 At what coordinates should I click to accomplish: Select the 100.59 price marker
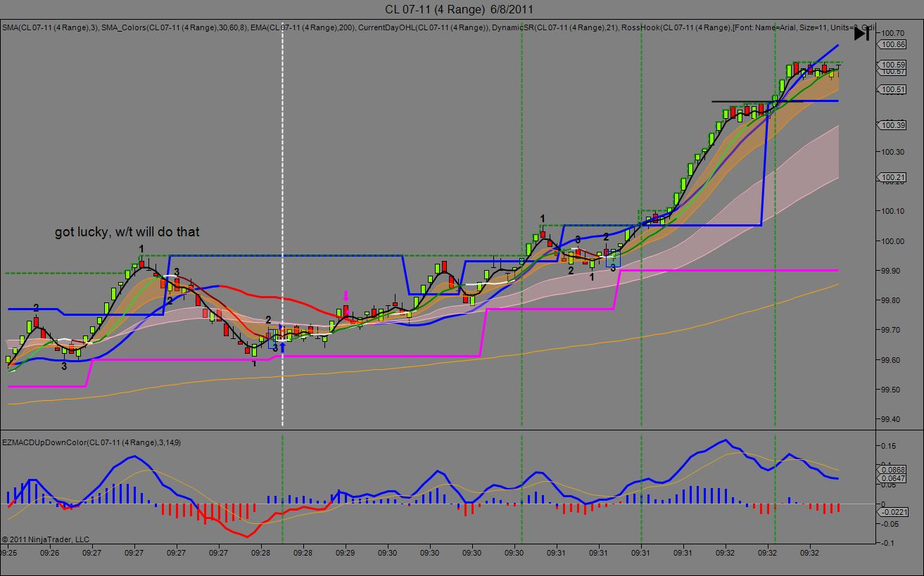click(892, 65)
